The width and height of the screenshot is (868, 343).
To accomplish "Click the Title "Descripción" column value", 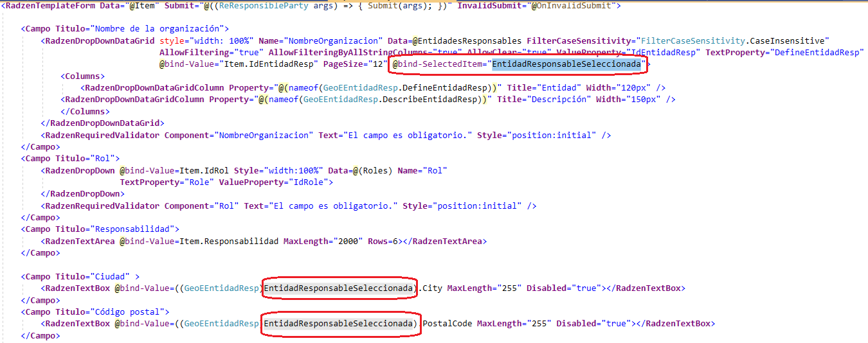I will coord(559,100).
